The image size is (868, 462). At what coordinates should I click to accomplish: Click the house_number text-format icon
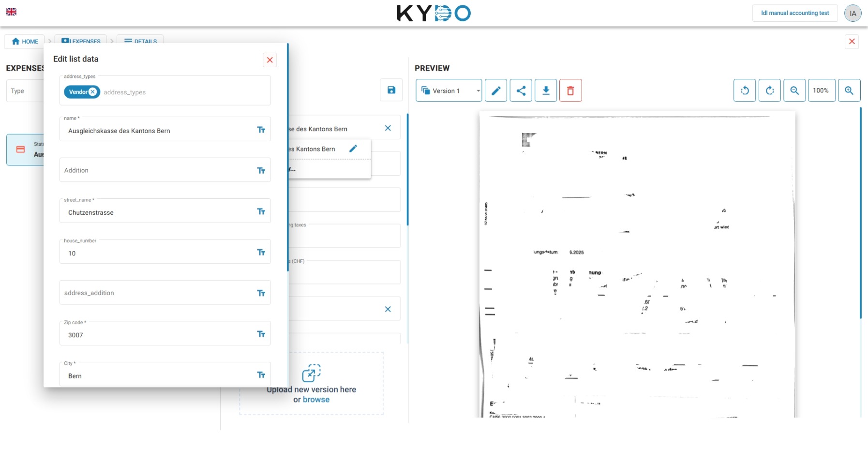pos(261,252)
